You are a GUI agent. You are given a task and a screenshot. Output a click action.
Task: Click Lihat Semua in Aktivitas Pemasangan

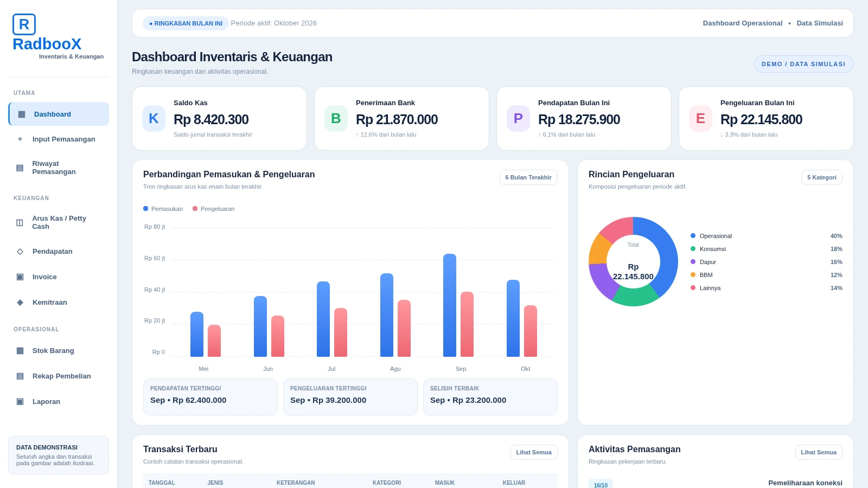(819, 452)
